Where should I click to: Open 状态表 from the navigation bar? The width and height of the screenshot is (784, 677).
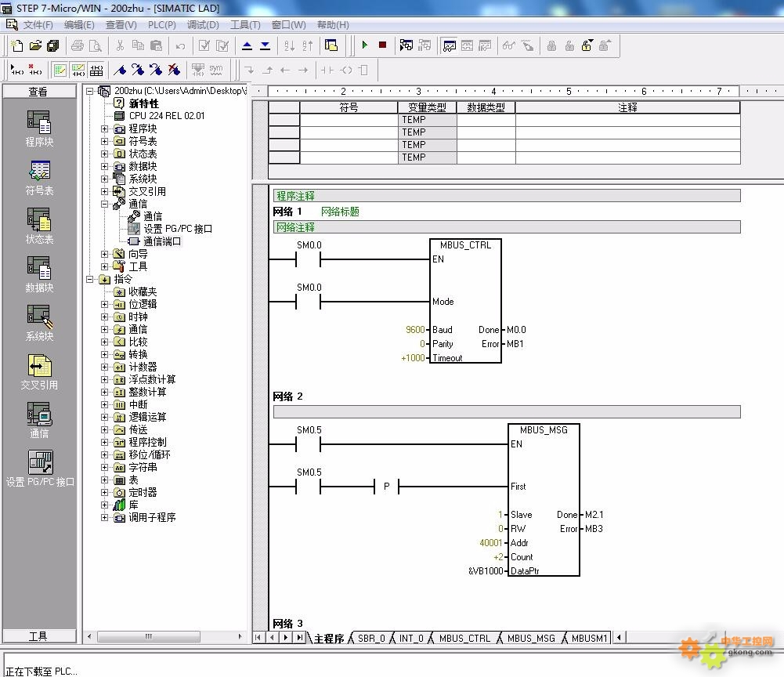(x=39, y=226)
